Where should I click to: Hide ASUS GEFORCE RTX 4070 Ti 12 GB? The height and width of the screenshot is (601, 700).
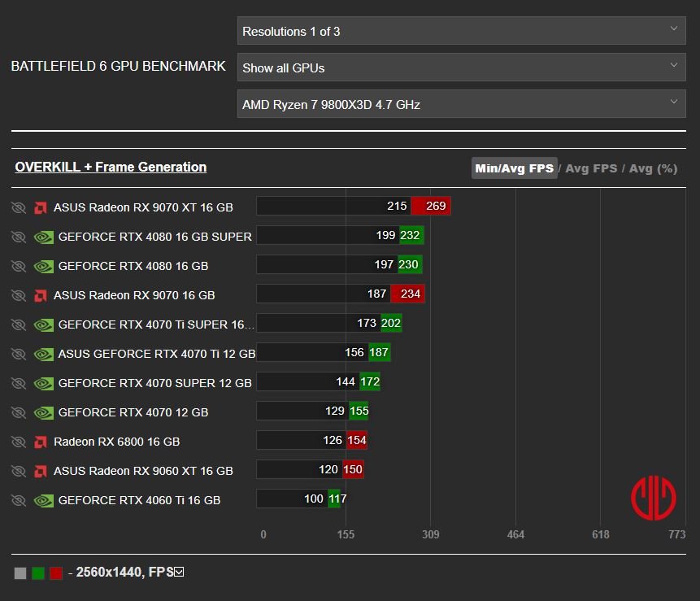click(19, 354)
